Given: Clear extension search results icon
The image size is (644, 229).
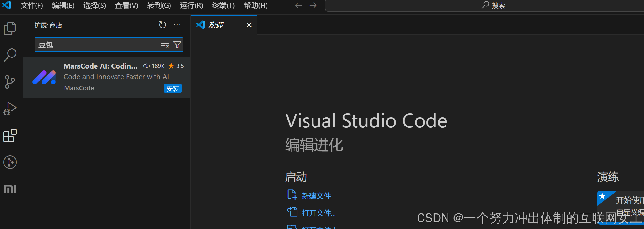Looking at the screenshot, I should click(165, 45).
